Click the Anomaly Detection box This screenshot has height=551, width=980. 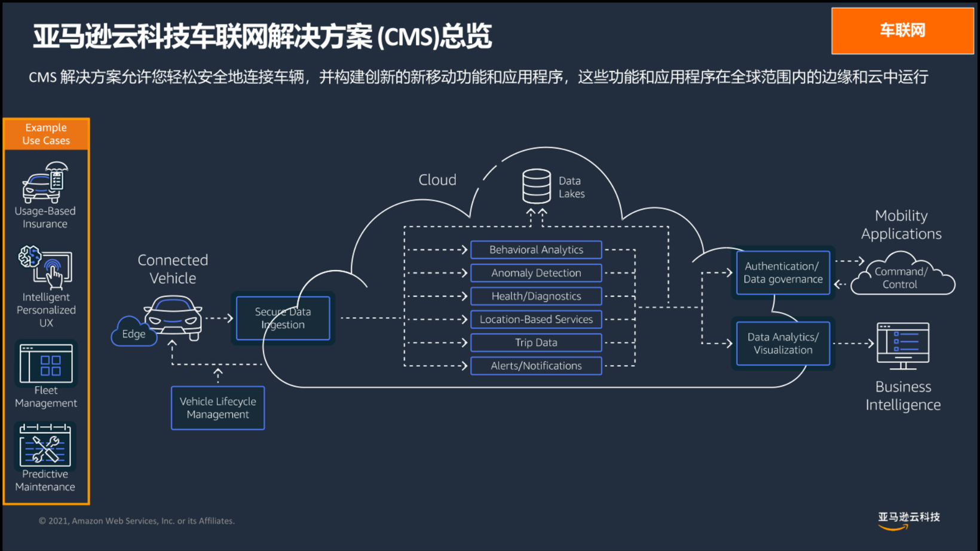536,273
